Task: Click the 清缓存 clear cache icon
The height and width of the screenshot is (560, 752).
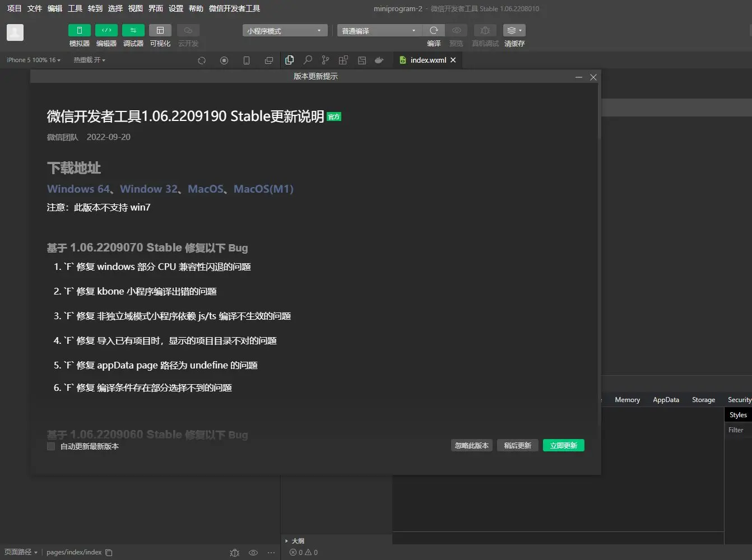Action: pos(514,30)
